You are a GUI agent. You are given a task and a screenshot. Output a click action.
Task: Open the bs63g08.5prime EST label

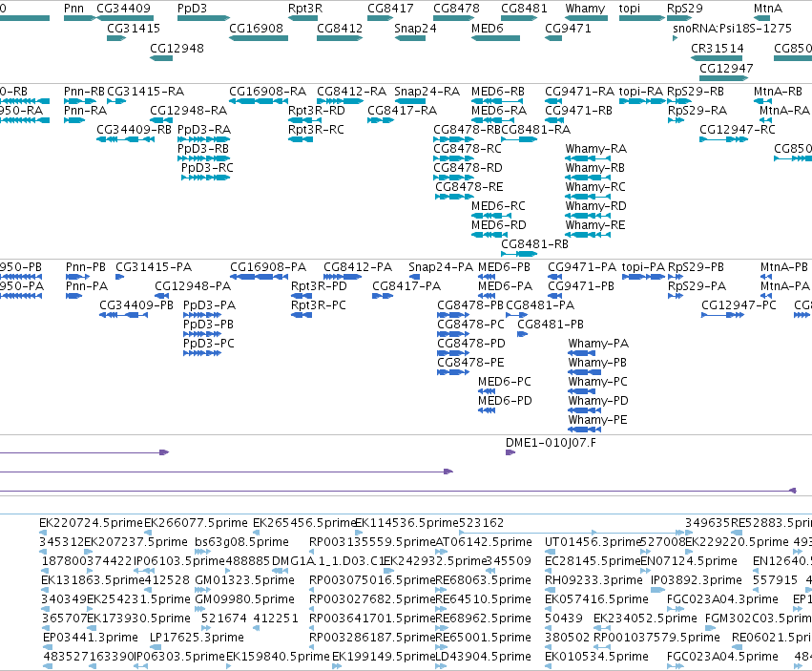click(x=241, y=542)
